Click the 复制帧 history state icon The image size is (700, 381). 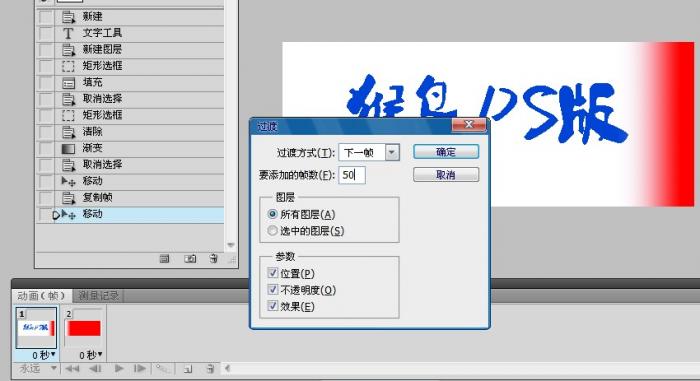click(x=68, y=198)
